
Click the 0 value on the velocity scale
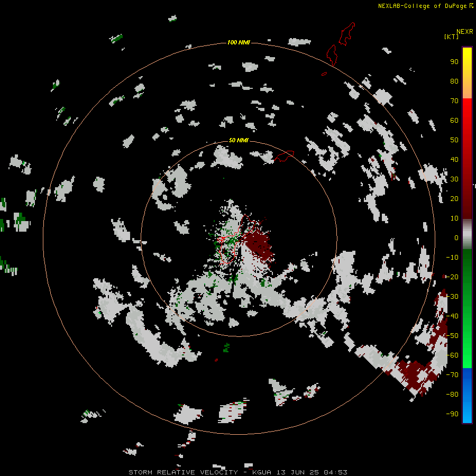tap(456, 238)
